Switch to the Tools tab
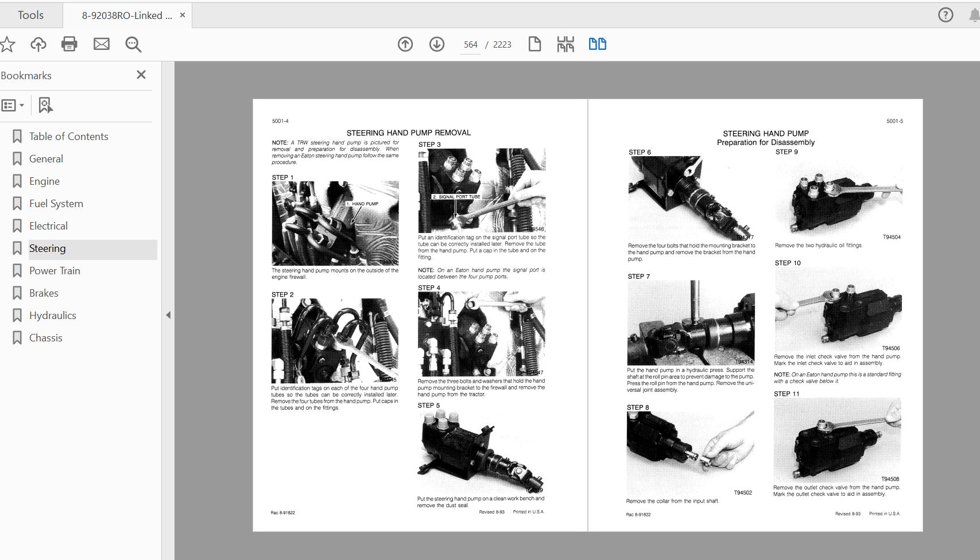 point(30,15)
